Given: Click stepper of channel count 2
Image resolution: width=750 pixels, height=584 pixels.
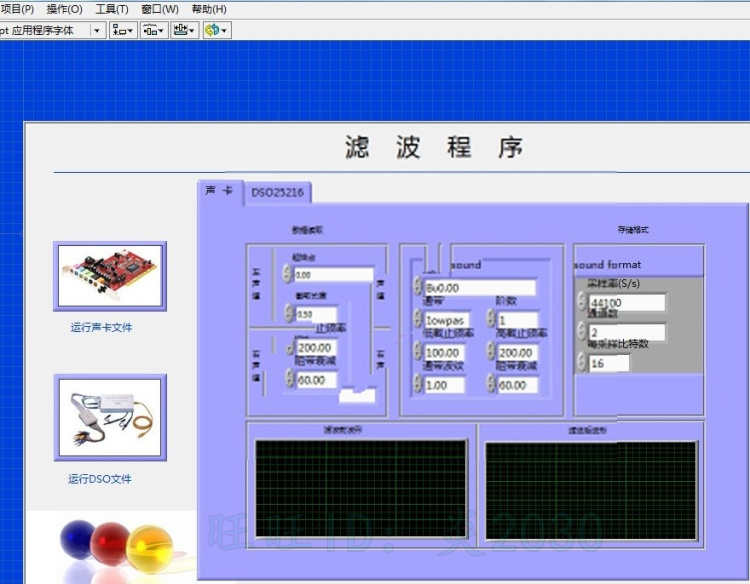Looking at the screenshot, I should (x=582, y=331).
